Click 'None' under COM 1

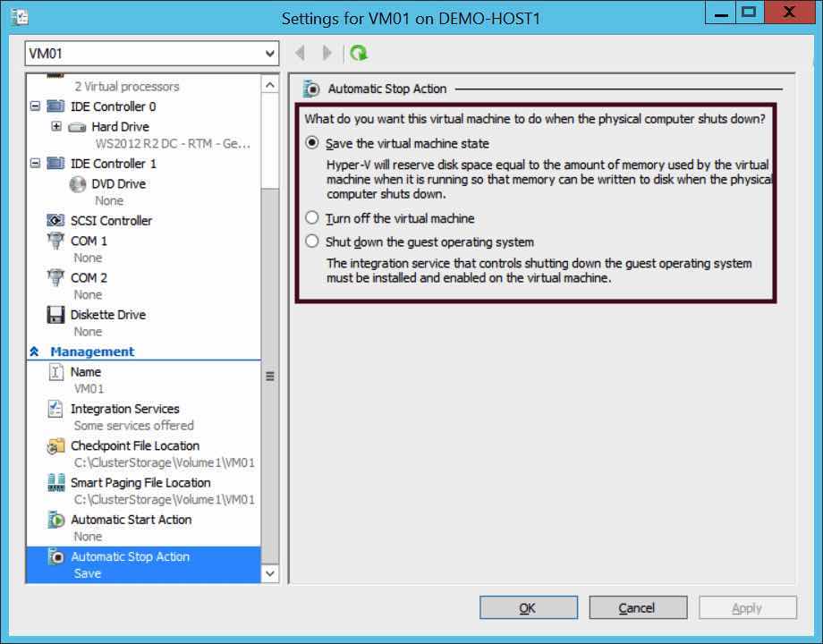click(88, 258)
